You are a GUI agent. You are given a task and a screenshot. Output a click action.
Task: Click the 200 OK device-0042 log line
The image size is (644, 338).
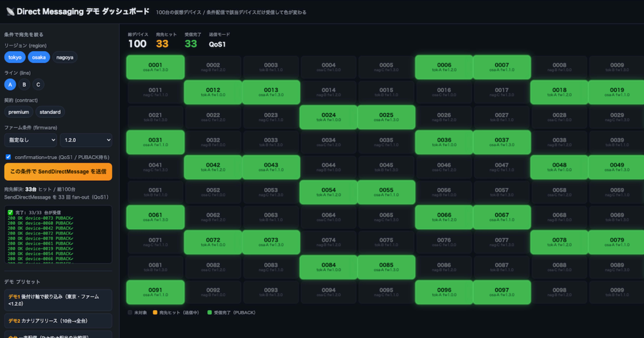coord(40,228)
